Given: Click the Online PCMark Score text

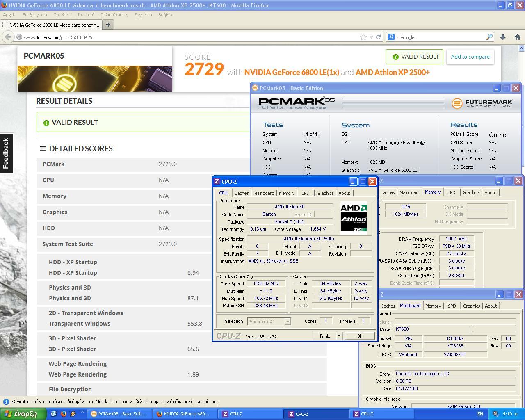Looking at the screenshot, I should click(497, 135).
